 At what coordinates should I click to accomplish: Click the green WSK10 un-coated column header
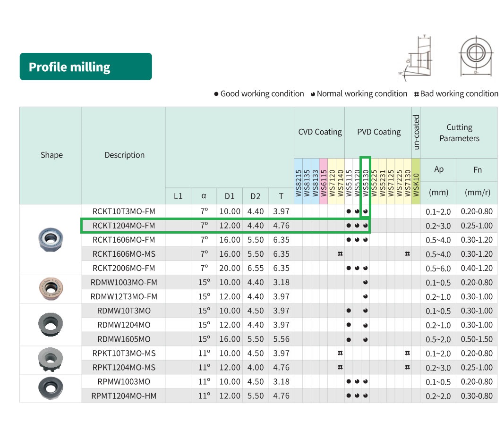click(x=416, y=182)
